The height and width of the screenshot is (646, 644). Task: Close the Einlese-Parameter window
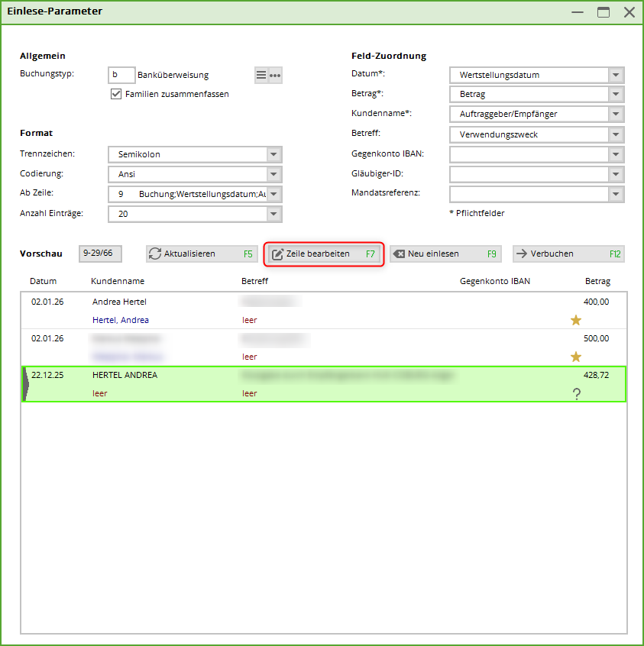click(629, 12)
